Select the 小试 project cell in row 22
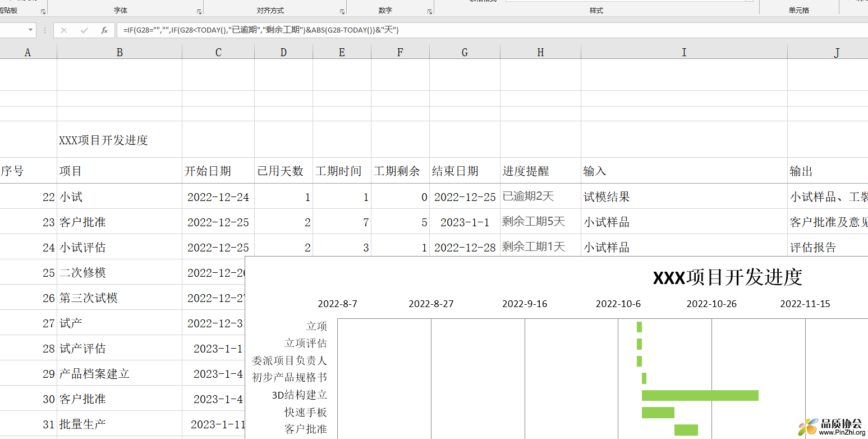 [x=120, y=196]
